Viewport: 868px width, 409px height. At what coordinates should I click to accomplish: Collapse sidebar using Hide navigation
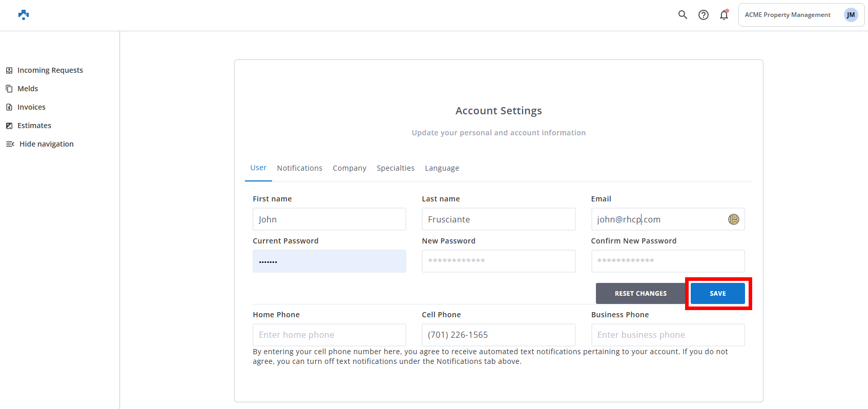46,144
